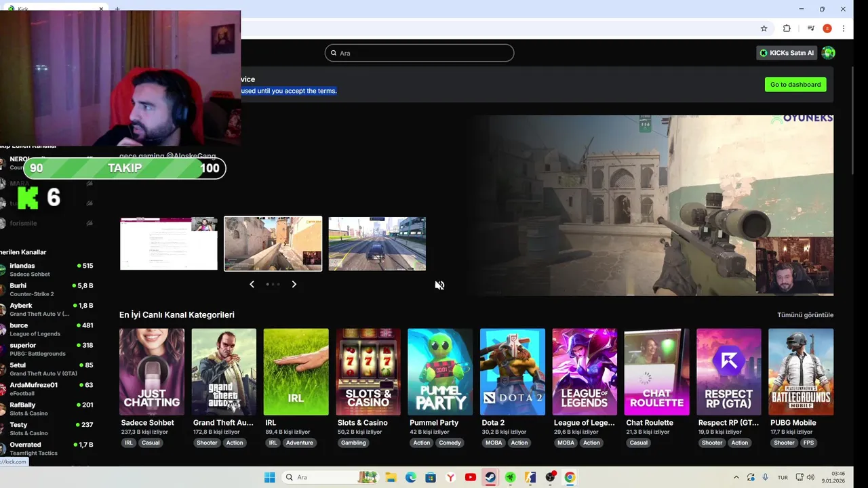Viewport: 868px width, 488px height.
Task: Open the Slots & Casino category card
Action: tap(368, 372)
